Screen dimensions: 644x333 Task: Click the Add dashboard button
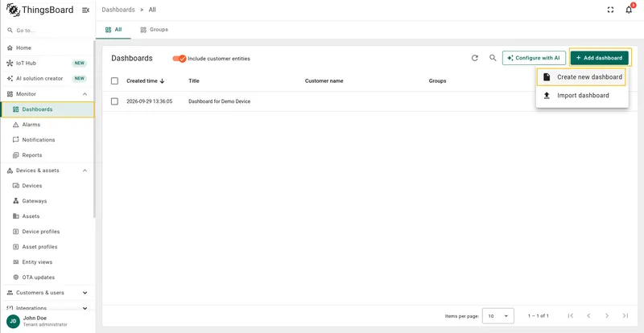[599, 58]
